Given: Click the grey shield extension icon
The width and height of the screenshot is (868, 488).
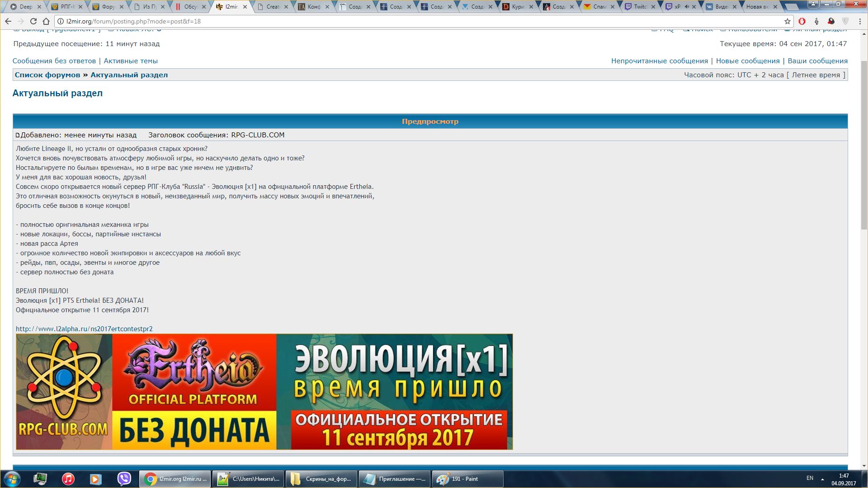Looking at the screenshot, I should [x=845, y=21].
